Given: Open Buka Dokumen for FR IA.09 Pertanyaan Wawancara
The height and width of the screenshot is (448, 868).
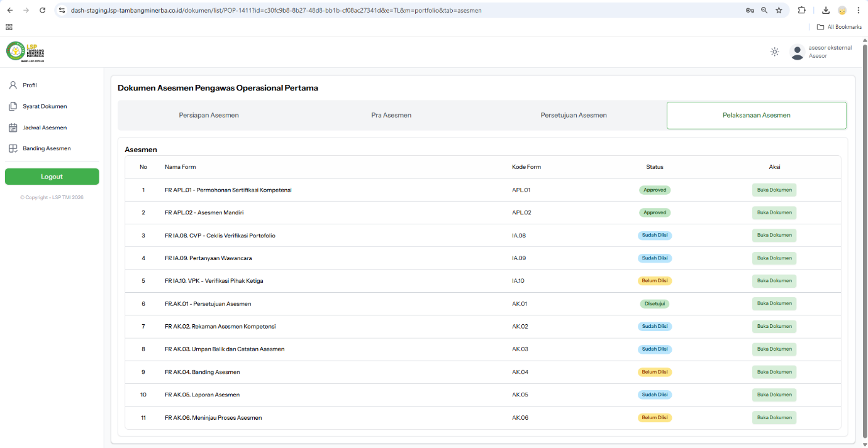Looking at the screenshot, I should [774, 258].
